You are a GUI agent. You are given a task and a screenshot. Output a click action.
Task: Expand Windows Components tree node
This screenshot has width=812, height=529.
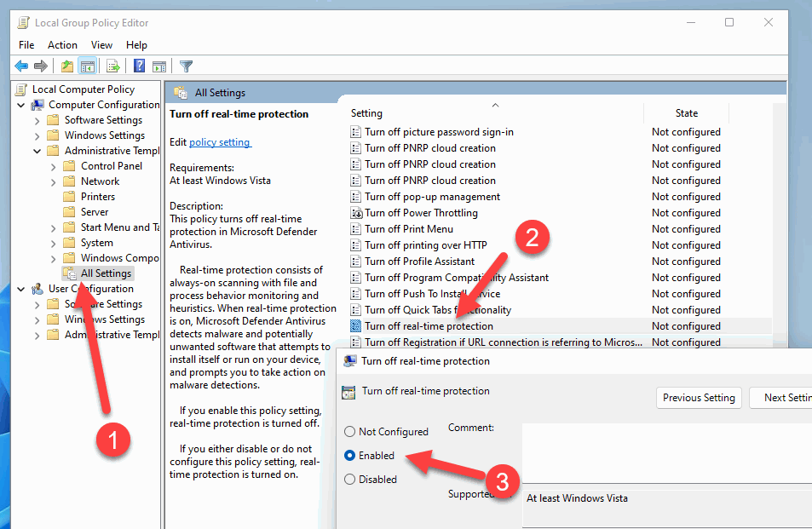[54, 258]
